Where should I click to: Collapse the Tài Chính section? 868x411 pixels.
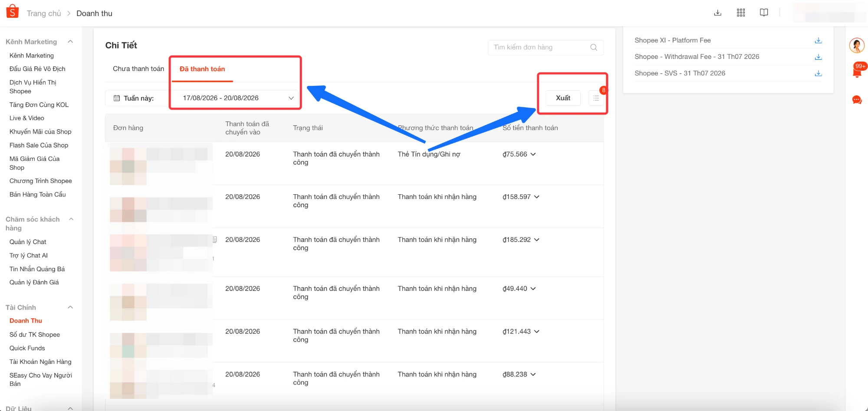point(70,307)
